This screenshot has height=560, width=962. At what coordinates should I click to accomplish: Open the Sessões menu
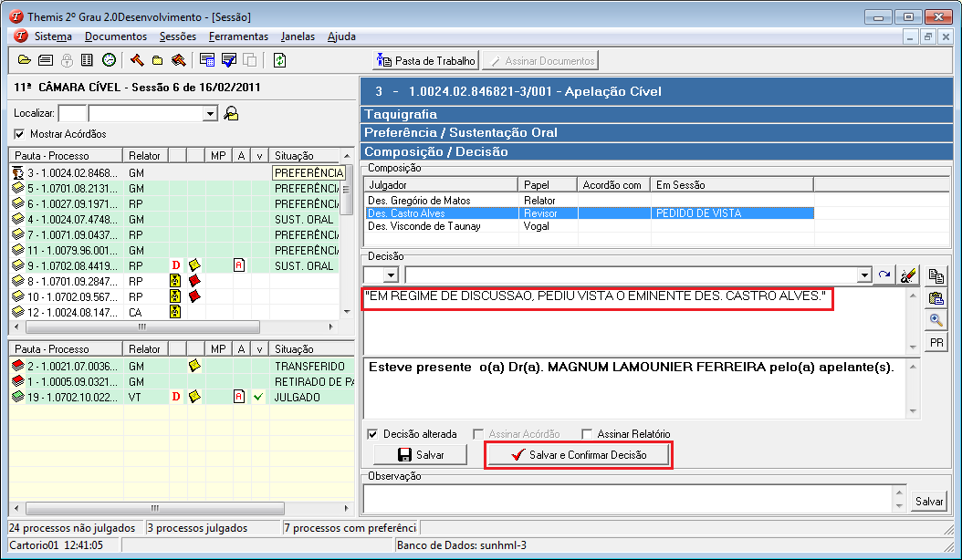[x=178, y=36]
